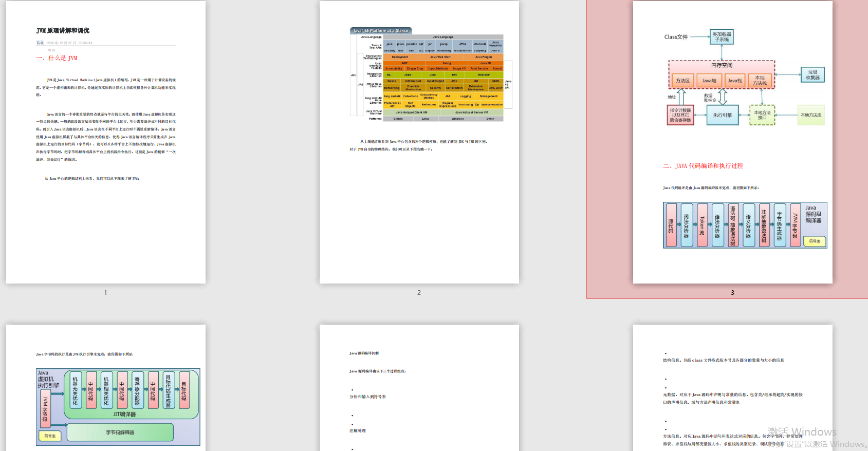Click the title JVM 原理讲解和调优
Image resolution: width=868 pixels, height=451 pixels.
click(x=63, y=31)
